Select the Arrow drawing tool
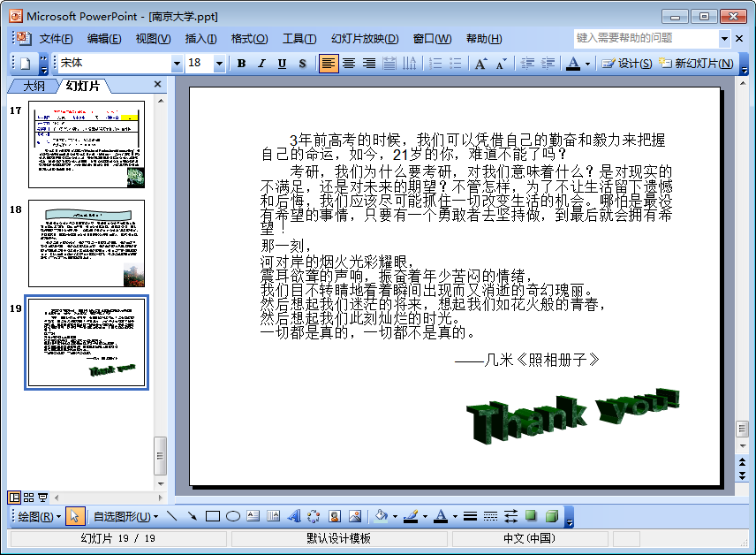This screenshot has height=555, width=756. [x=193, y=516]
